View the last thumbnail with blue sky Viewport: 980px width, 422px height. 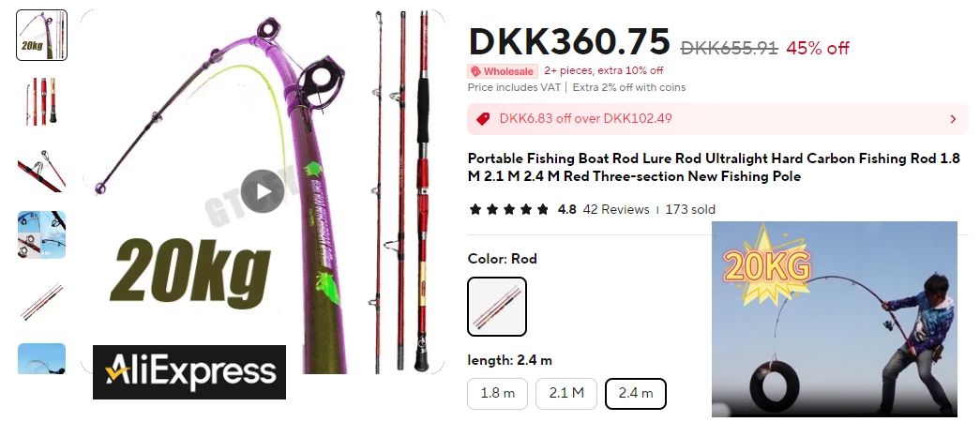42,358
